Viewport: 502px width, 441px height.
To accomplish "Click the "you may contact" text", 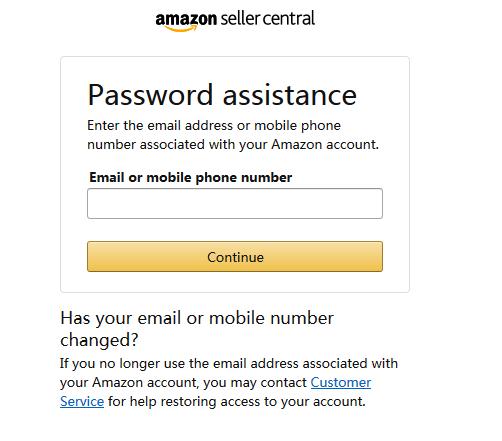I will click(x=255, y=382).
